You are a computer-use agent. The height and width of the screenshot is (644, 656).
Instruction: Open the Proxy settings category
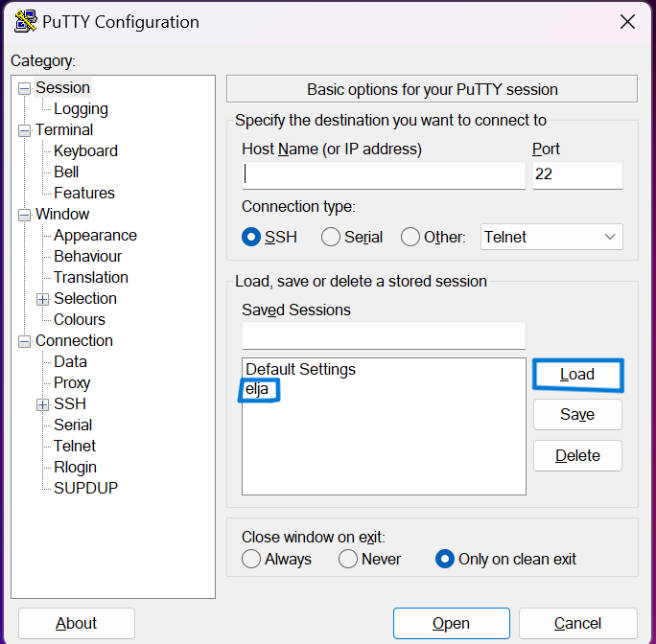click(x=72, y=383)
